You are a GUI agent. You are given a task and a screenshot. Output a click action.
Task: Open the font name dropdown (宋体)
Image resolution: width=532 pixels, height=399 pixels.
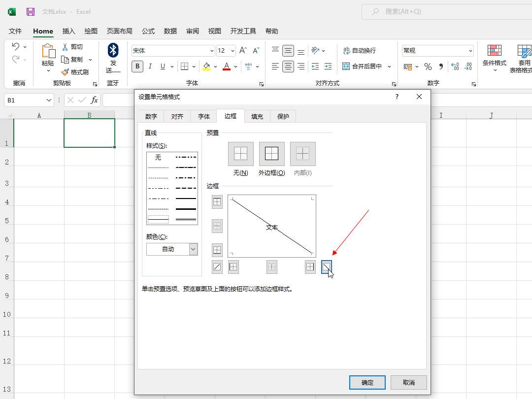coord(212,51)
